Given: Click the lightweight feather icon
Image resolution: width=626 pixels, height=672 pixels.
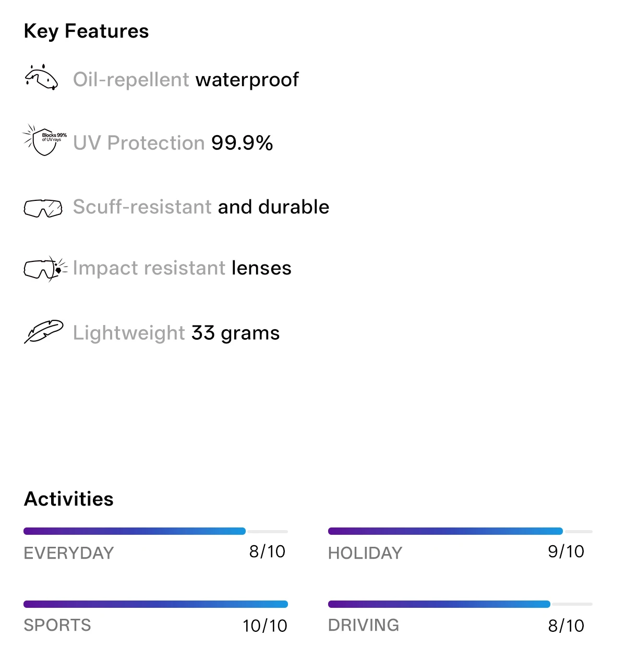Looking at the screenshot, I should (44, 332).
